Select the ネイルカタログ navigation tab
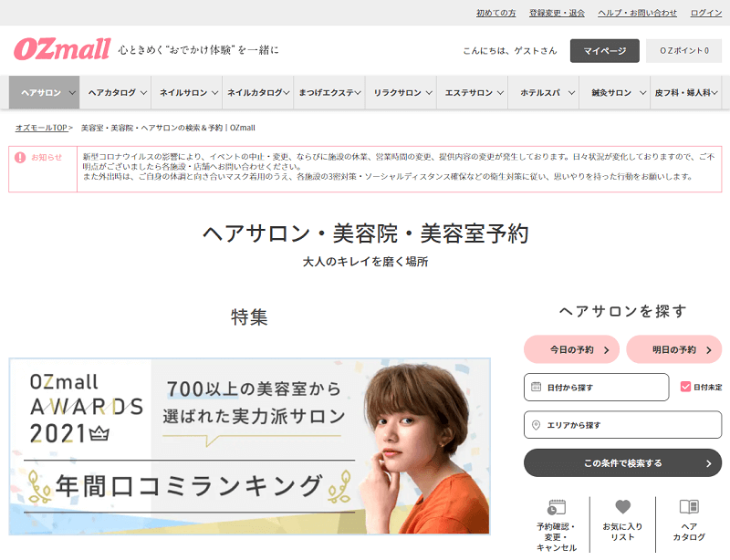The width and height of the screenshot is (730, 560). click(258, 93)
